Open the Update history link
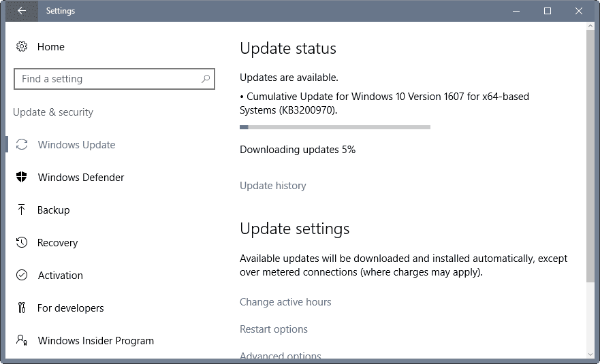 (x=273, y=186)
